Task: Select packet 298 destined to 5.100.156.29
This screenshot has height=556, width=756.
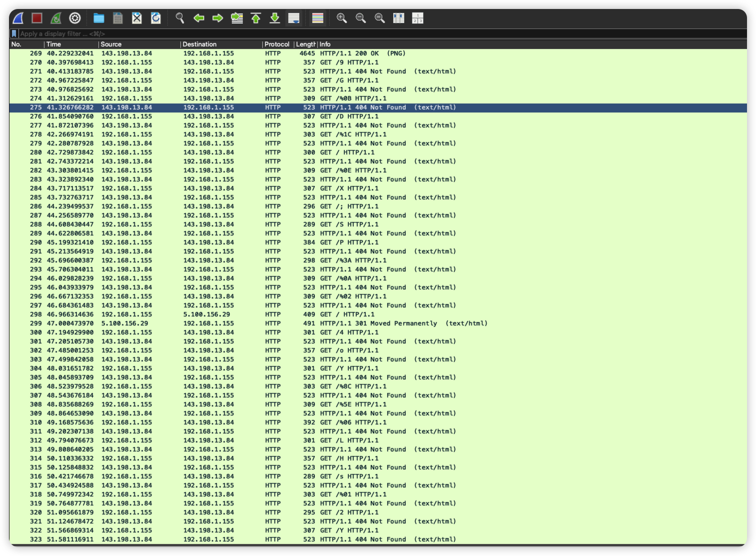Action: 378,314
